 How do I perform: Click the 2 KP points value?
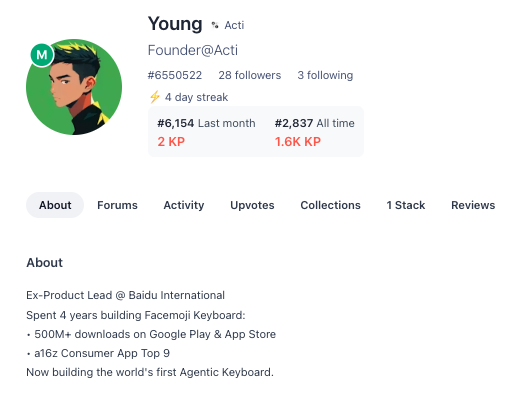pos(171,142)
